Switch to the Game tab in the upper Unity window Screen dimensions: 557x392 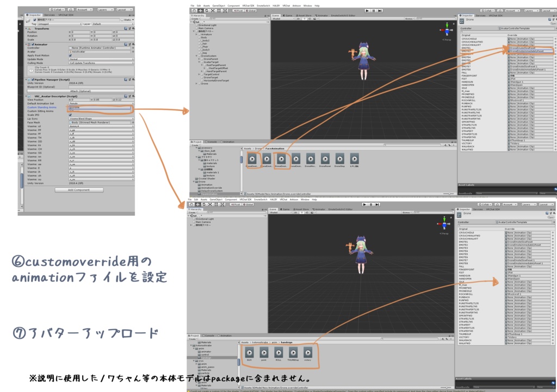coord(288,16)
